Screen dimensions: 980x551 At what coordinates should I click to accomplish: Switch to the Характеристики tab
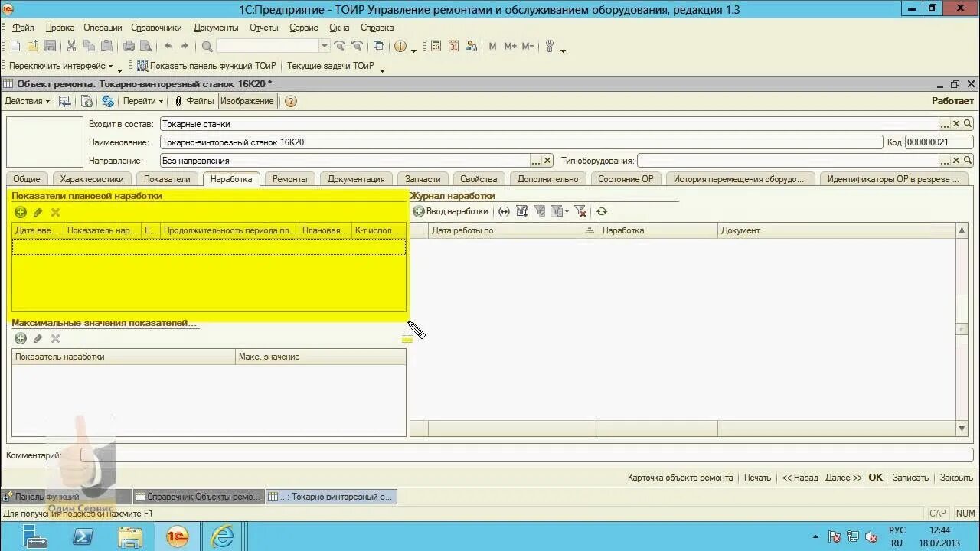pos(92,178)
